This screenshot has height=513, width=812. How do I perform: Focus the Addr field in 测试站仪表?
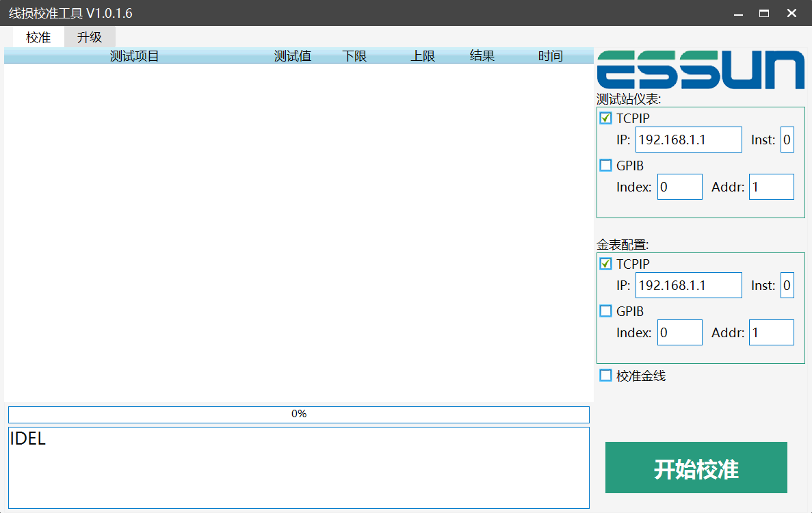coord(771,187)
